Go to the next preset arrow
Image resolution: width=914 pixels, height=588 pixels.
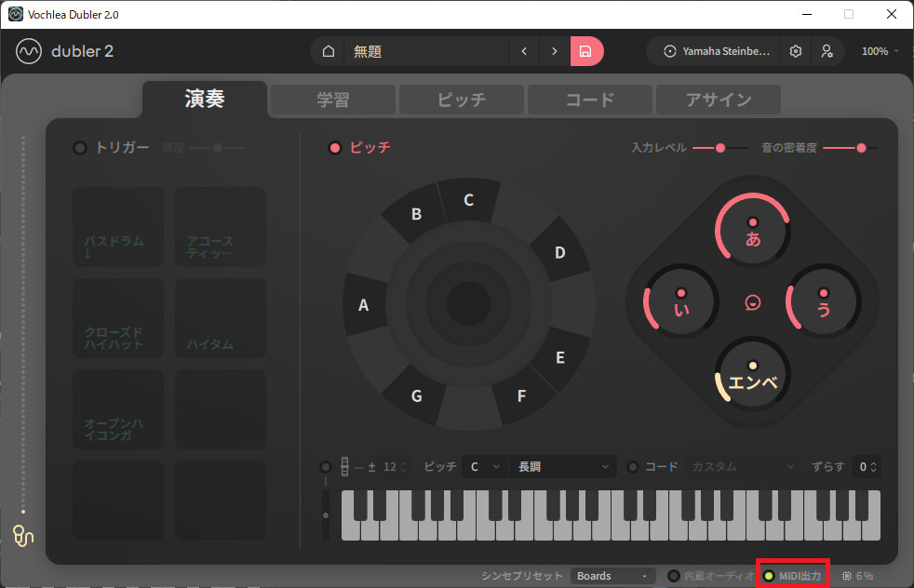tap(555, 51)
